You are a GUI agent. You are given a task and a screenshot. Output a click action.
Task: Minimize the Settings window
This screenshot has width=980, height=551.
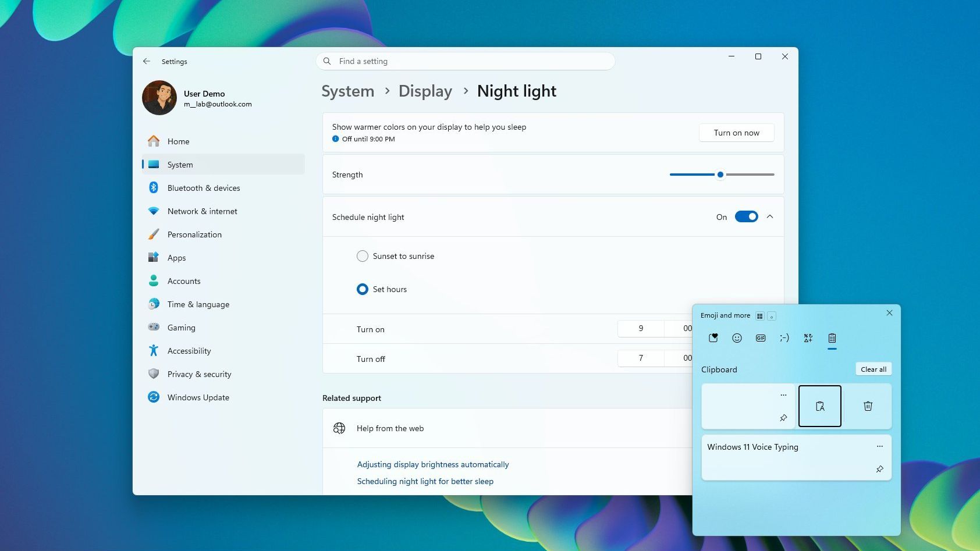point(732,56)
